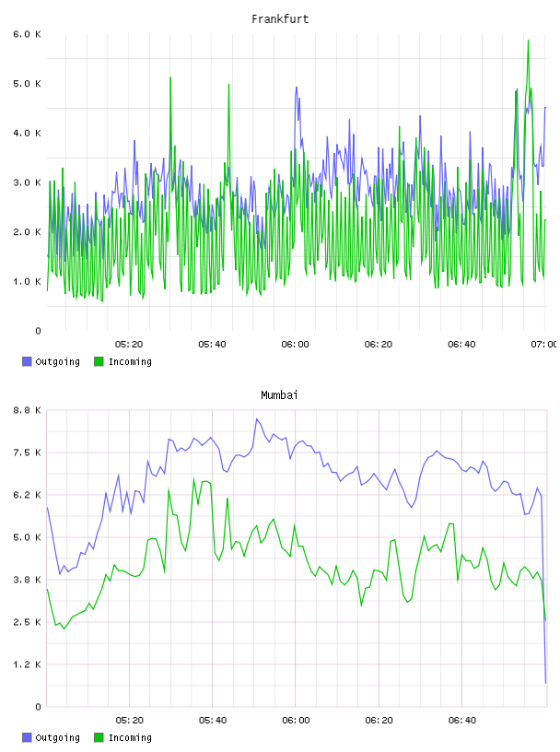The width and height of the screenshot is (560, 752).
Task: Click the 05:40 time label in Mumbai chart
Action: click(213, 720)
